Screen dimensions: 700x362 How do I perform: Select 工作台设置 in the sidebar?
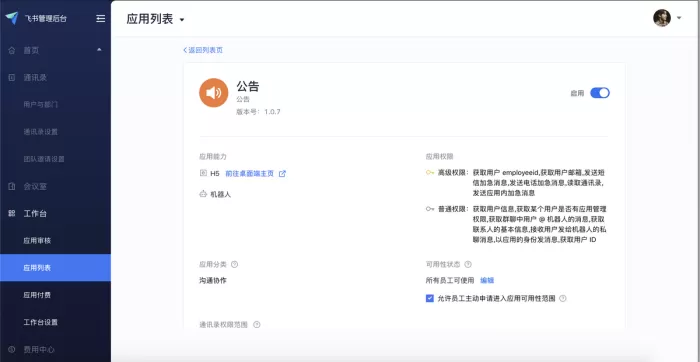(41, 322)
